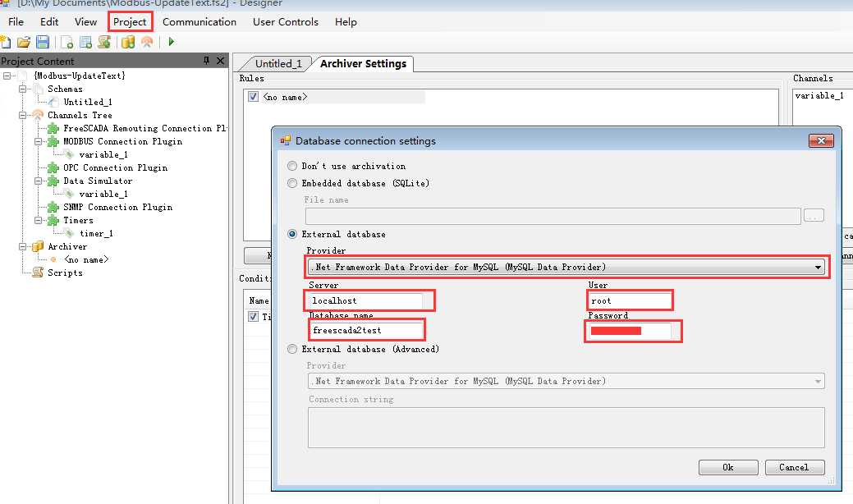Screen dimensions: 853x504
Task: Click the Database connection settings title icon
Action: 285,140
